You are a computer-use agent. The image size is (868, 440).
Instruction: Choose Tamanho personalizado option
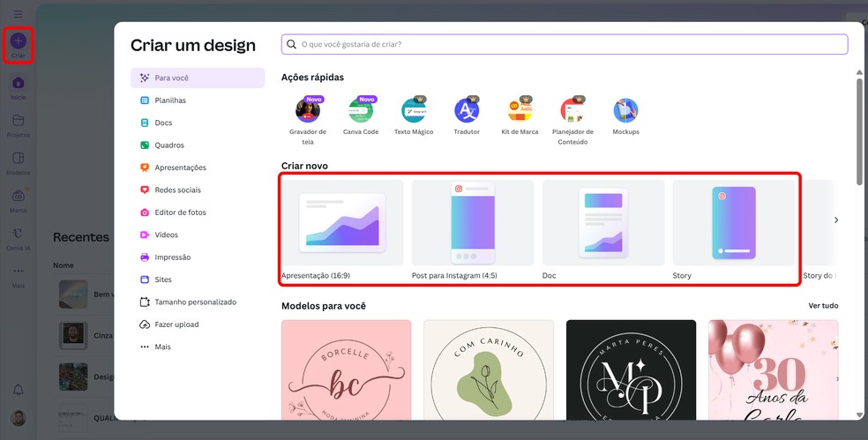[x=198, y=302]
